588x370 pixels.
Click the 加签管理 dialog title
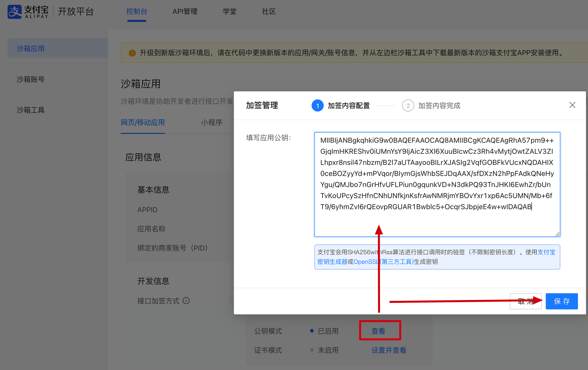[x=262, y=105]
